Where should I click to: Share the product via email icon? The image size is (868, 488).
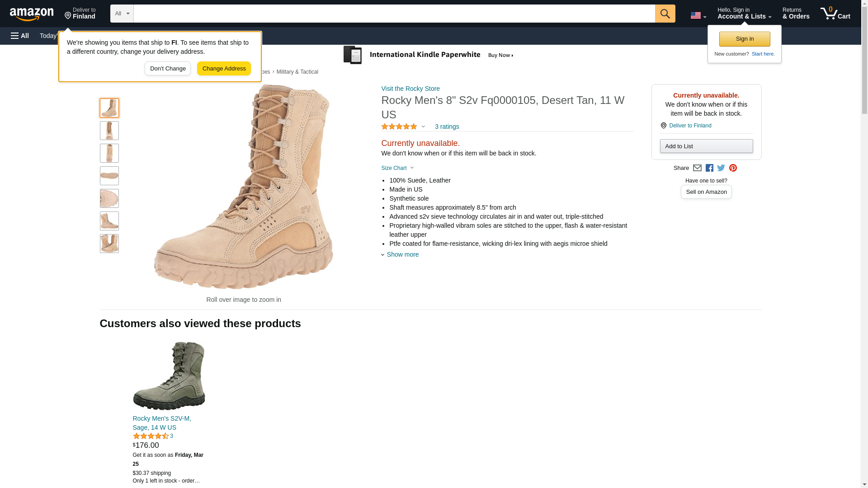click(697, 168)
